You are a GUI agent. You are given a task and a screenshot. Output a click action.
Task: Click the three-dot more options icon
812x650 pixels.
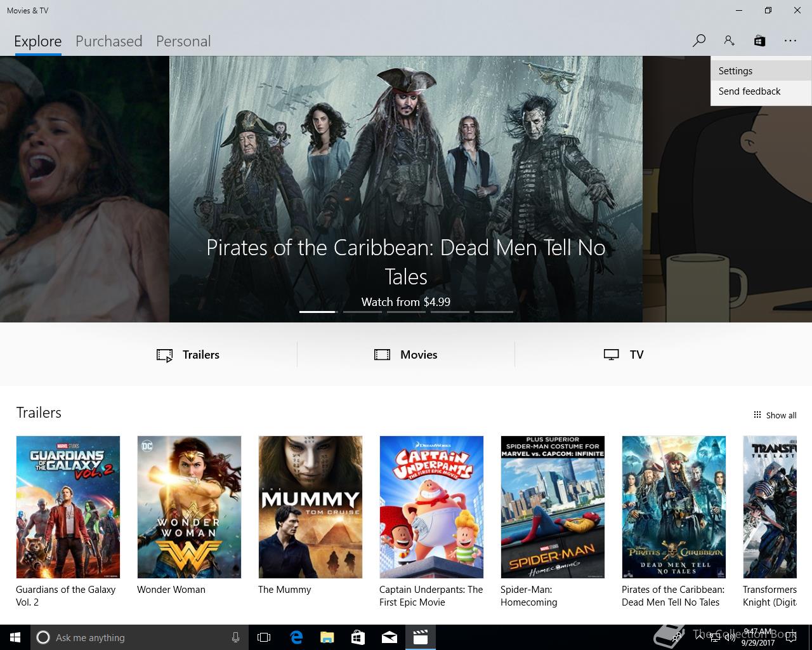pyautogui.click(x=790, y=41)
